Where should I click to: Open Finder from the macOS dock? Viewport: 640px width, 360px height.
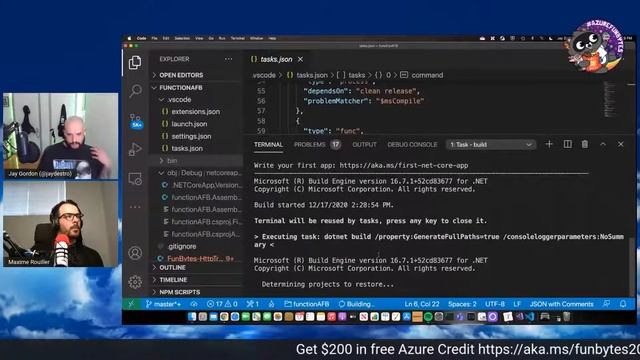click(x=192, y=317)
